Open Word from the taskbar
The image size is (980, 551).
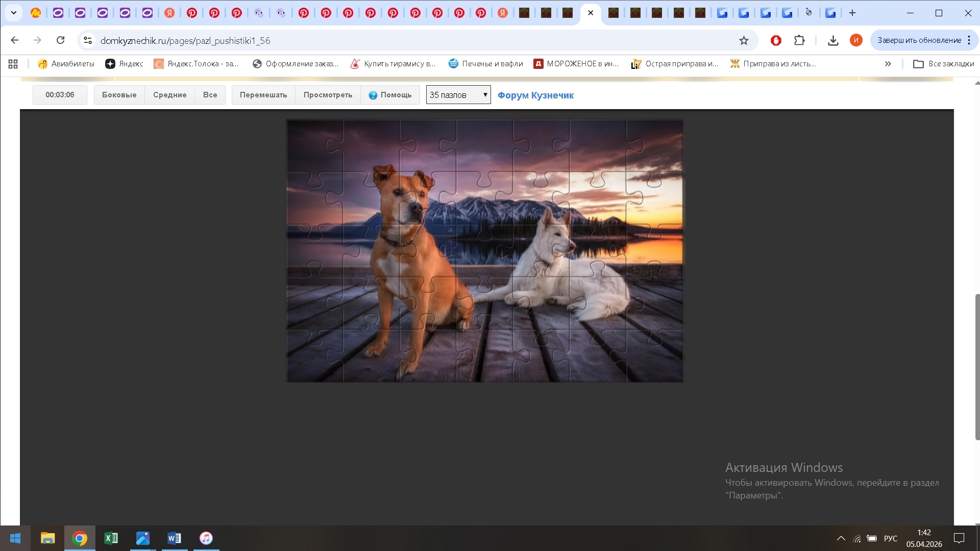point(174,538)
